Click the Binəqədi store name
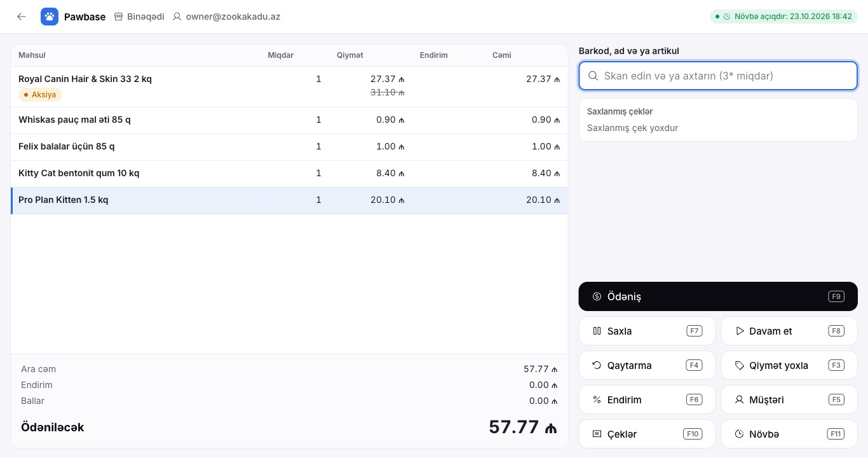 pos(146,17)
